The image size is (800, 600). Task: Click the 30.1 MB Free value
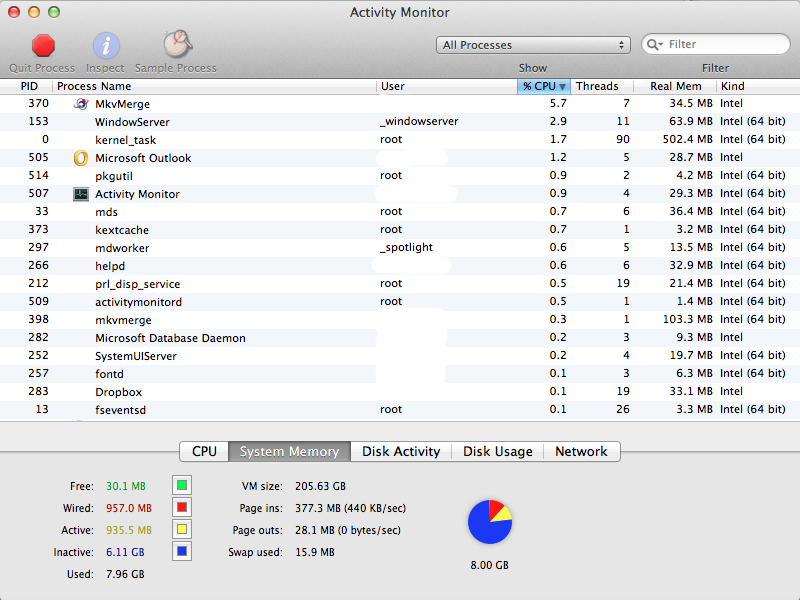[126, 486]
